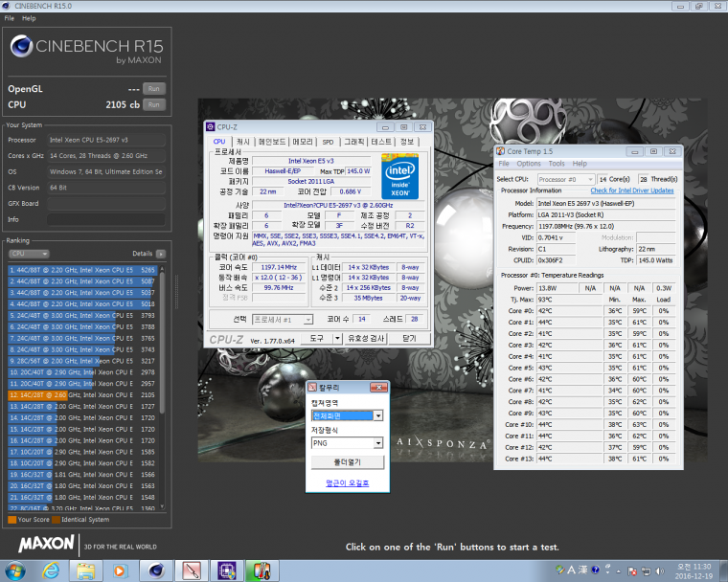This screenshot has height=582, width=728.
Task: Click the volume speaker icon in system tray
Action: click(659, 571)
